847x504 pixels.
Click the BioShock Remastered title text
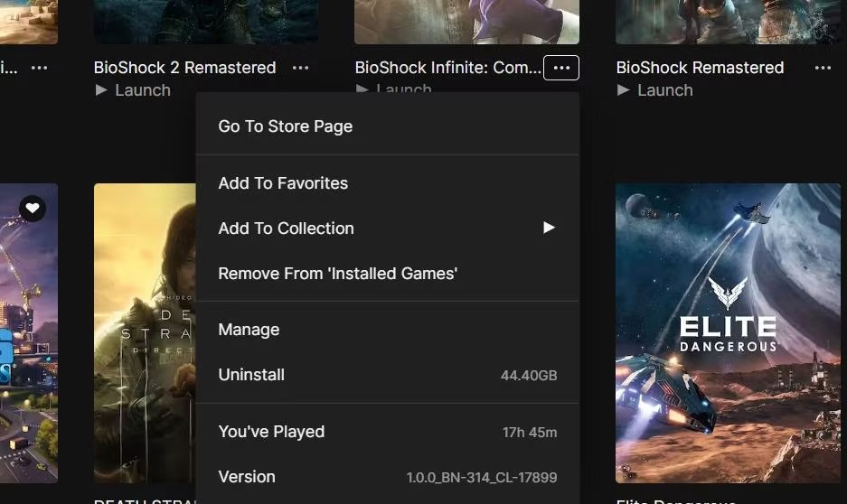click(700, 68)
